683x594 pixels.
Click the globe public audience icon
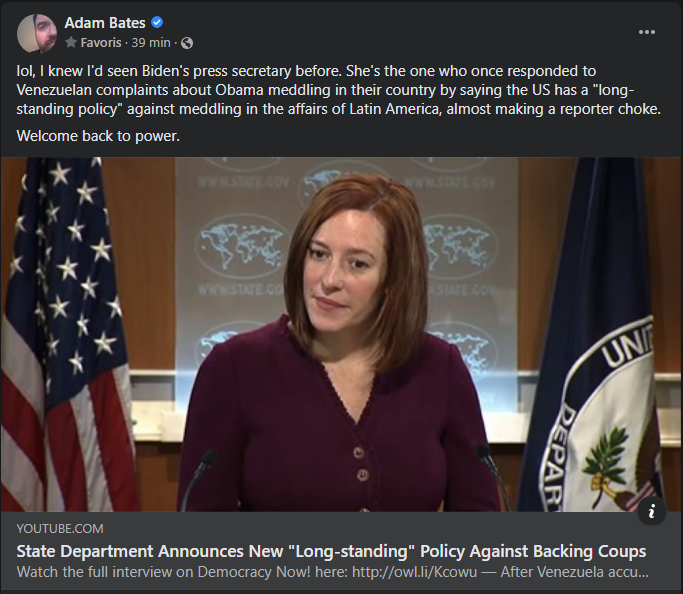pyautogui.click(x=187, y=43)
